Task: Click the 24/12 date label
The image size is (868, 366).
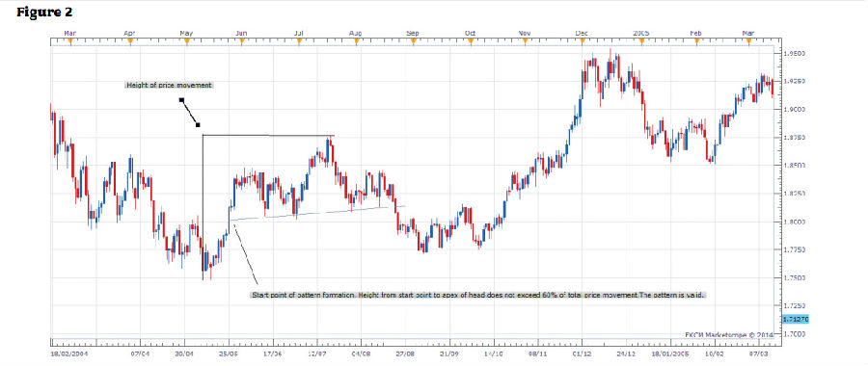Action: pos(626,353)
